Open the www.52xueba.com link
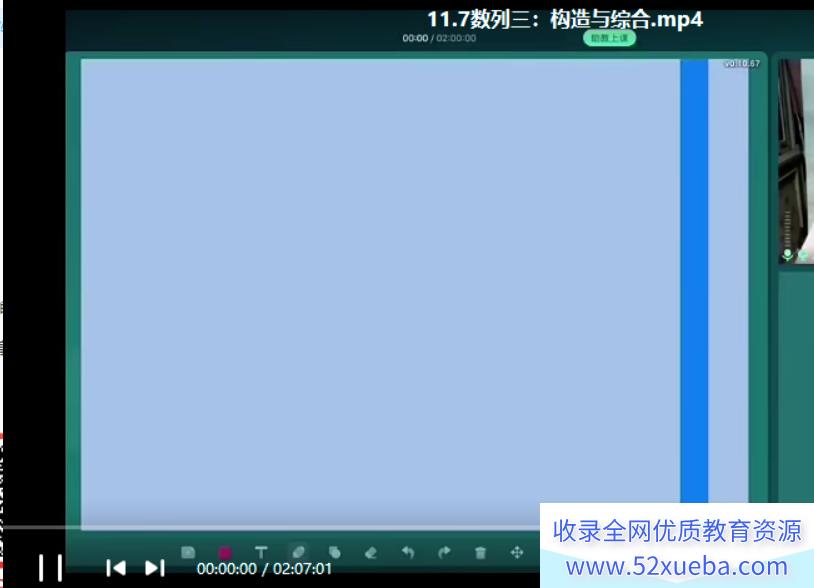Image resolution: width=814 pixels, height=588 pixels. [x=676, y=566]
